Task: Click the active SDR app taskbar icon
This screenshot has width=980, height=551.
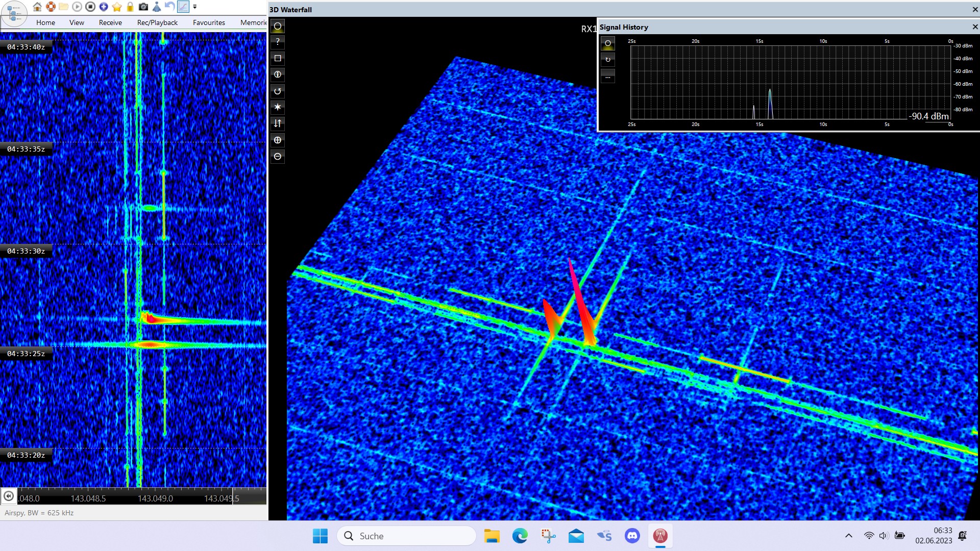Action: (660, 536)
